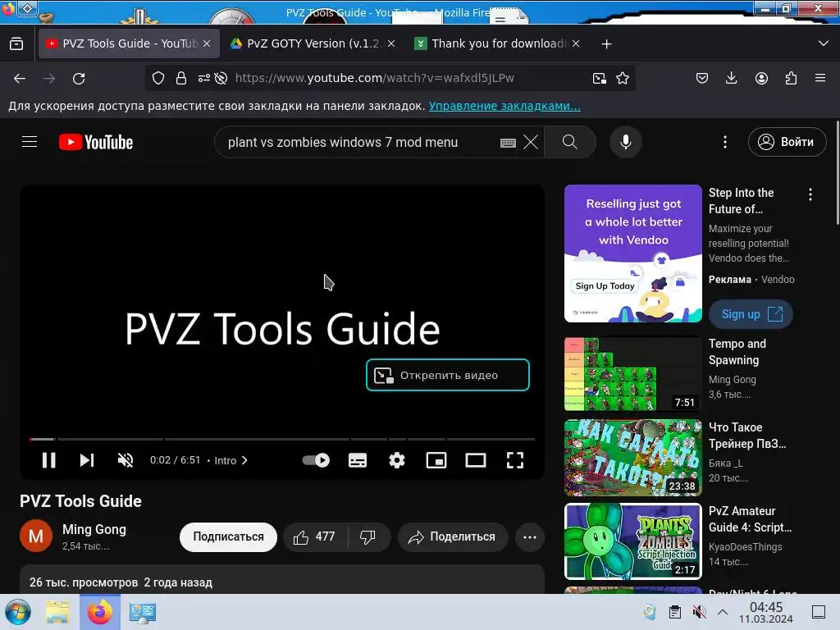Dislike the video thumbs-down button
This screenshot has width=840, height=630.
(x=368, y=536)
